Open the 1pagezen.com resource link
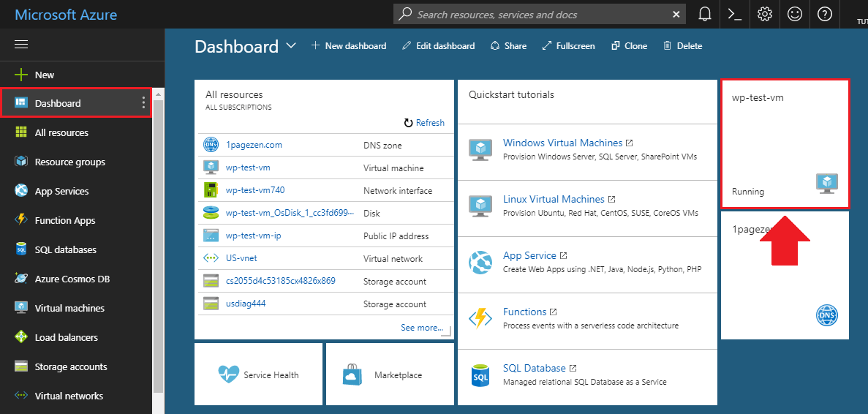This screenshot has height=414, width=868. [254, 145]
